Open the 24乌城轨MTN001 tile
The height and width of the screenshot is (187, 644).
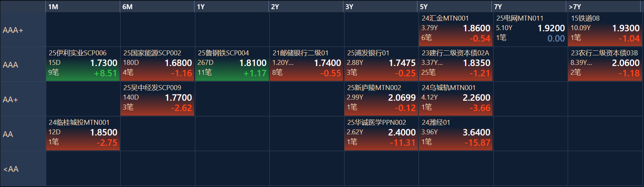tap(456, 99)
